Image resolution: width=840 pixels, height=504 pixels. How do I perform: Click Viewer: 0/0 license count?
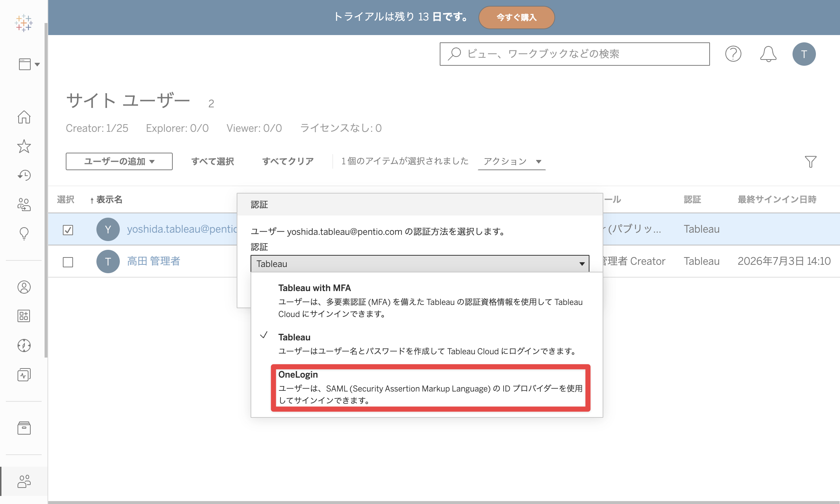pos(254,128)
